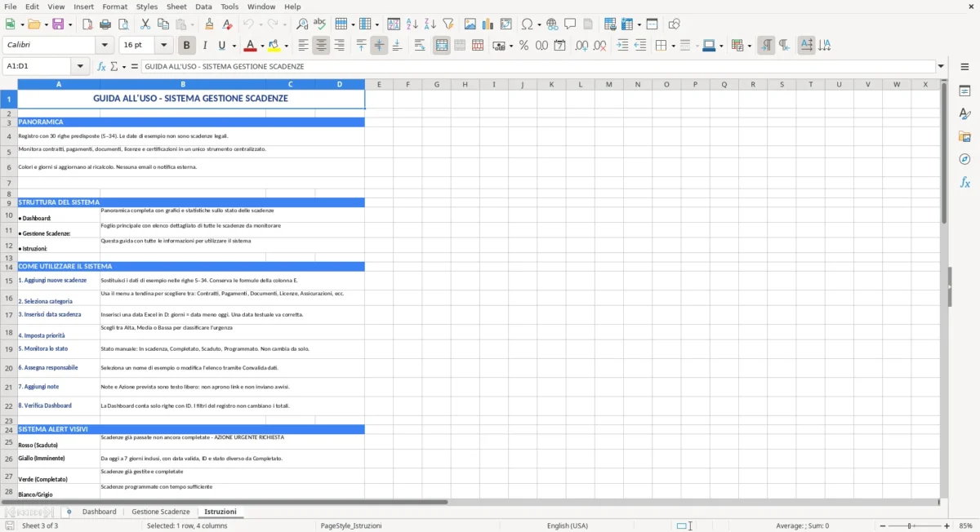This screenshot has height=532, width=980.
Task: Toggle Center Horizontally alignment
Action: coord(321,46)
